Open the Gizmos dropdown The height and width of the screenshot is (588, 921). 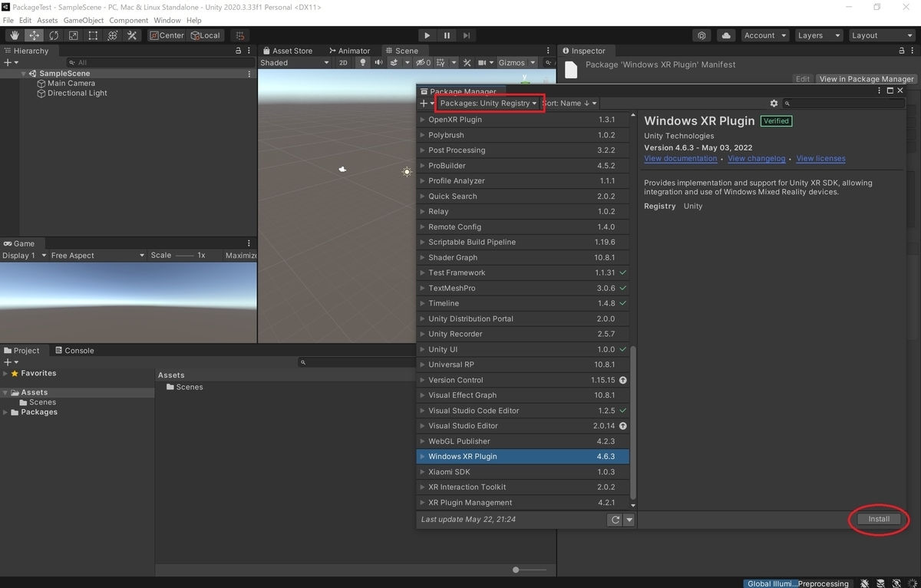tap(517, 63)
